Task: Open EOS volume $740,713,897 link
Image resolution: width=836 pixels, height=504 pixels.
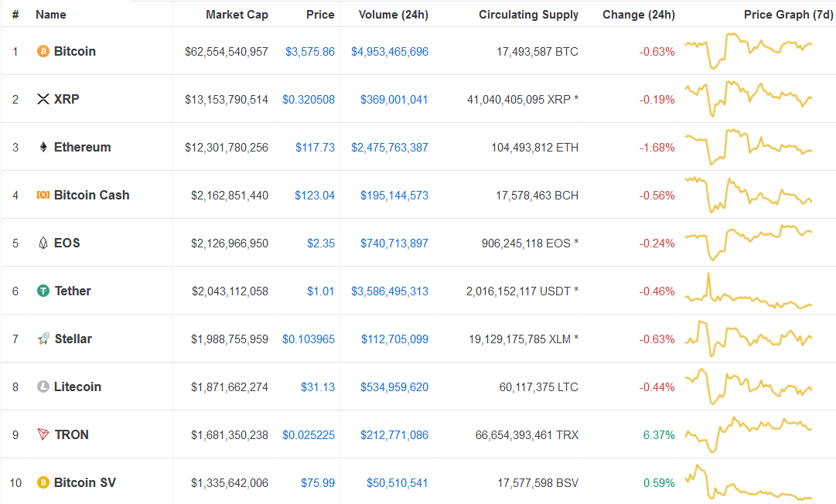Action: coord(394,243)
